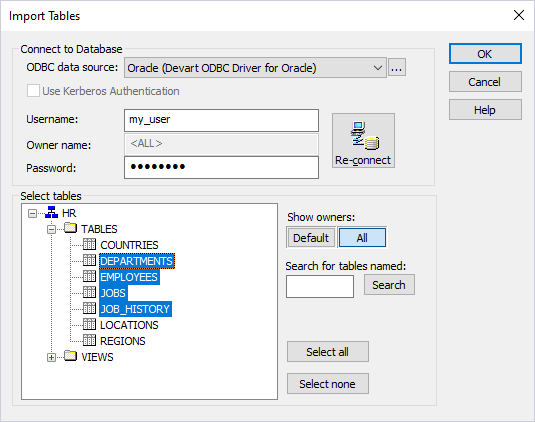Click the Owner name field

pos(221,144)
